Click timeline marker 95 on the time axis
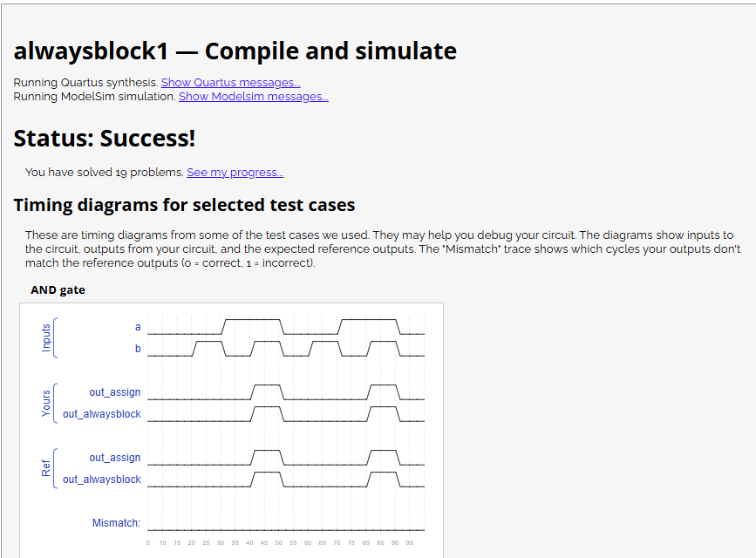 coord(410,541)
